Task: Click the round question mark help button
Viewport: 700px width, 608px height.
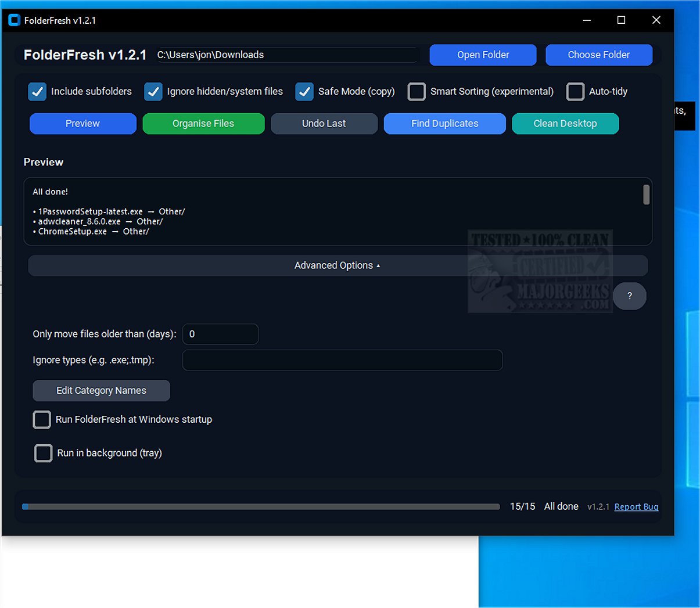Action: click(x=629, y=296)
